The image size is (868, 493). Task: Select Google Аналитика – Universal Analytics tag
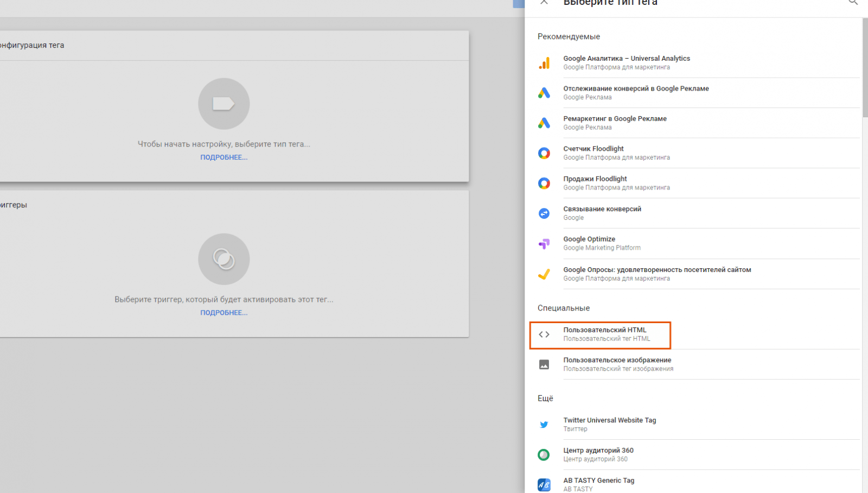pyautogui.click(x=698, y=63)
